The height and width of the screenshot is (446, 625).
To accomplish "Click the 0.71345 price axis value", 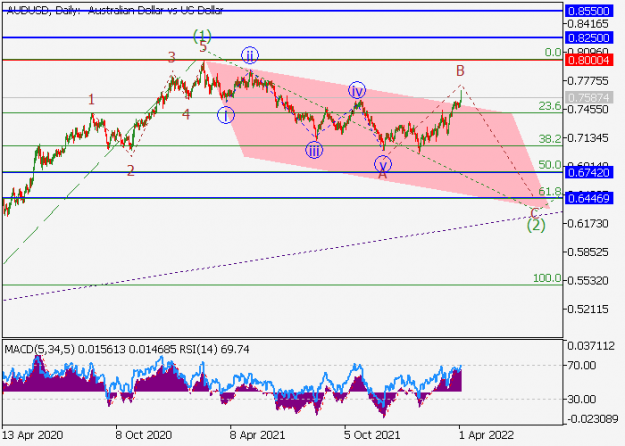I will point(588,138).
